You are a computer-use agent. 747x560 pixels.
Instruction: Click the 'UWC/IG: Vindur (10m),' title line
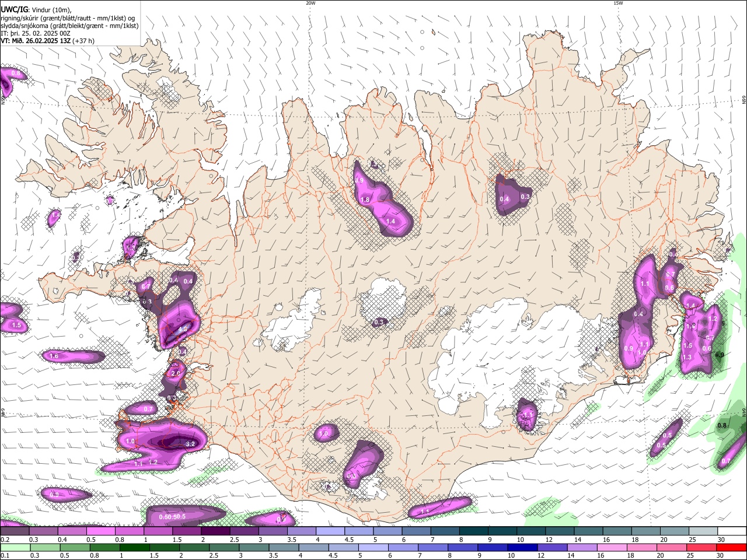36,9
